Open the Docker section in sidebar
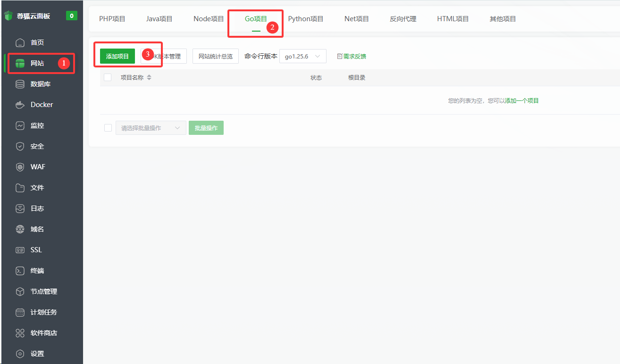 42,104
